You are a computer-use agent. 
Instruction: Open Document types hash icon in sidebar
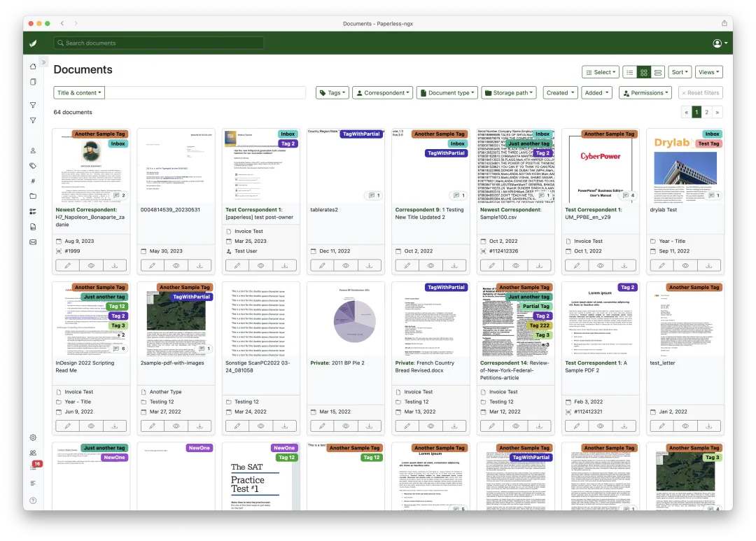[x=33, y=181]
